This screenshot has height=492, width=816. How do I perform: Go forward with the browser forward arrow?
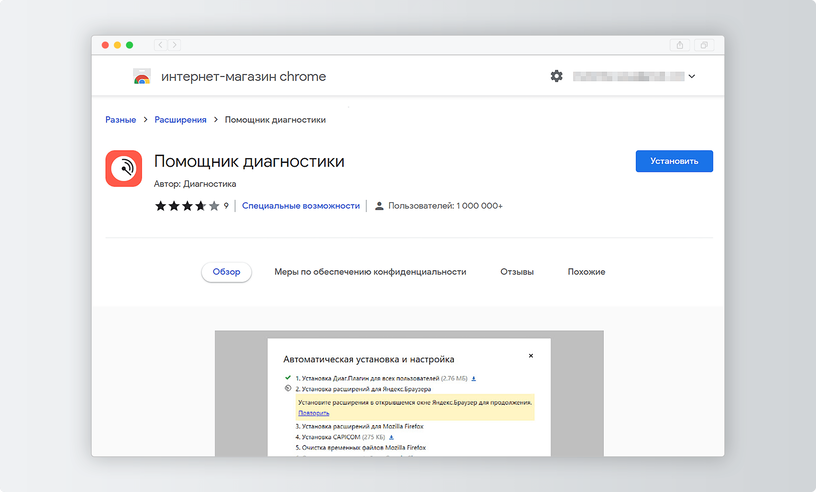click(174, 45)
